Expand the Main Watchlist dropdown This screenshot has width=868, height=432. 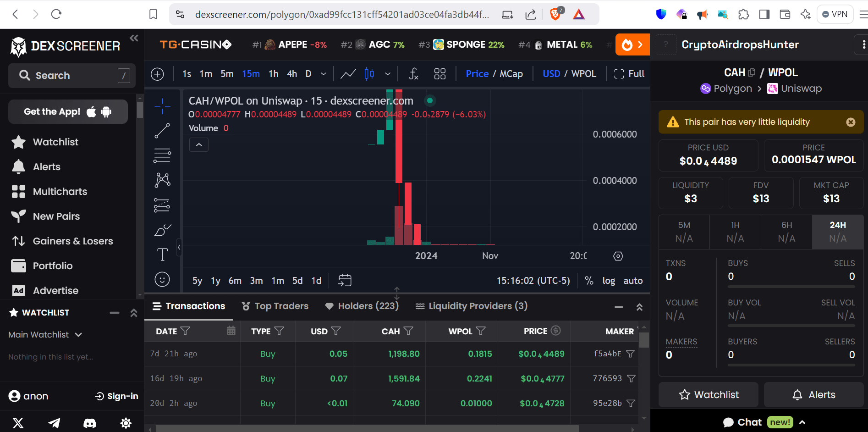point(45,335)
